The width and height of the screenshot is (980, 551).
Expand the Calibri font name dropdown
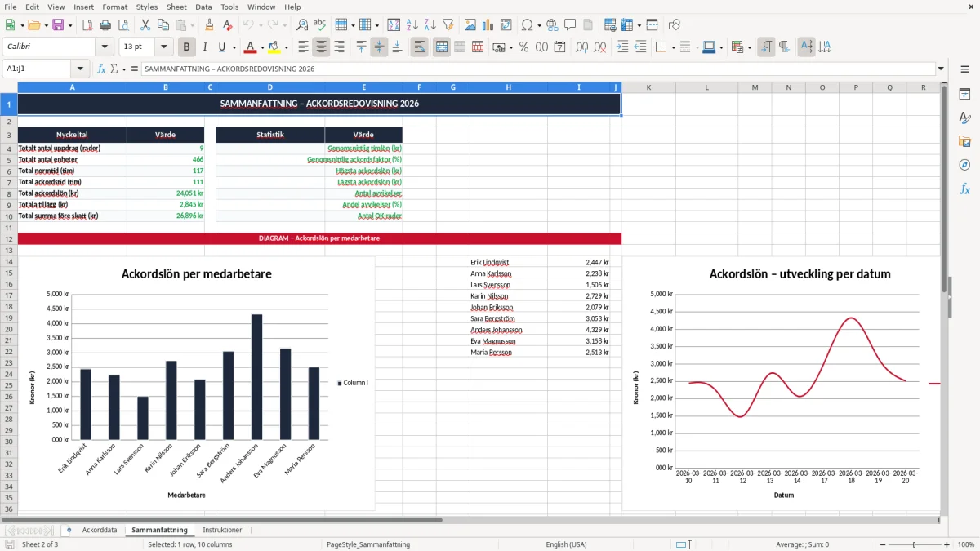[105, 47]
